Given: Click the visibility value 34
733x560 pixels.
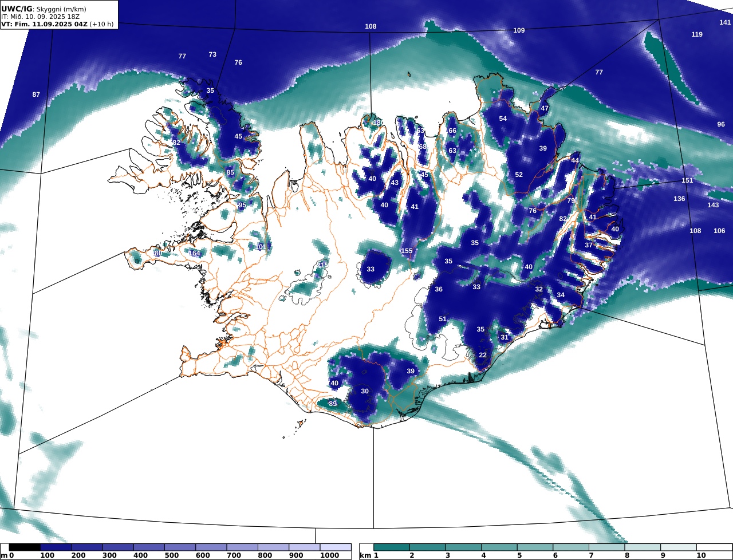Looking at the screenshot, I should (x=561, y=295).
